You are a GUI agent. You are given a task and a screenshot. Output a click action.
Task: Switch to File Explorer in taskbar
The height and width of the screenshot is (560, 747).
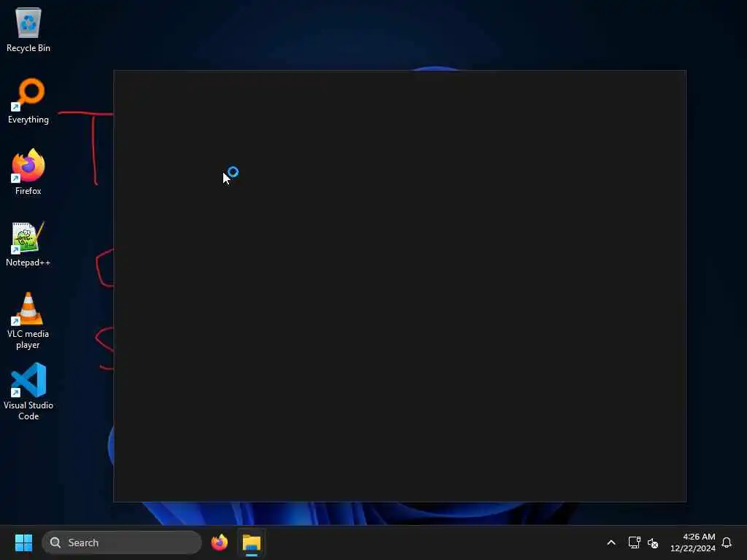pyautogui.click(x=252, y=542)
